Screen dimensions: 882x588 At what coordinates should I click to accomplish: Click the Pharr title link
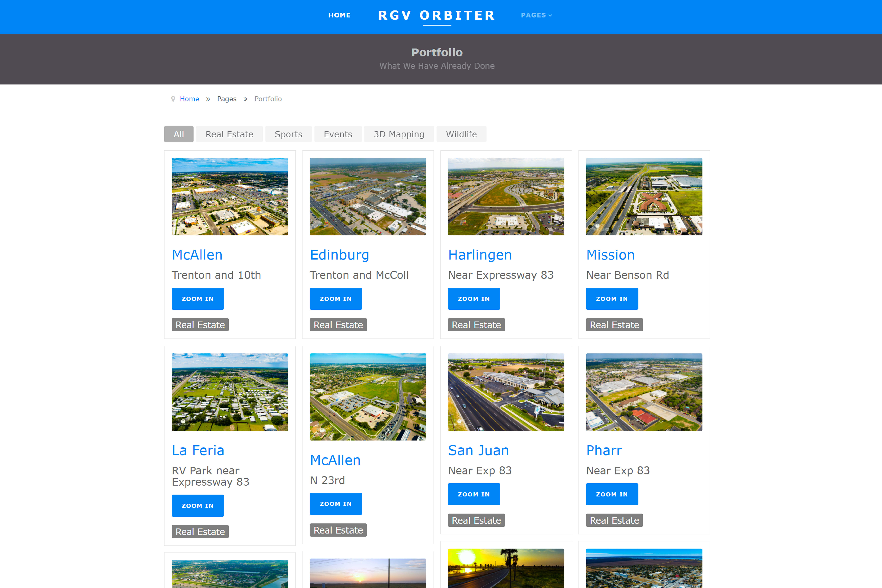(604, 450)
